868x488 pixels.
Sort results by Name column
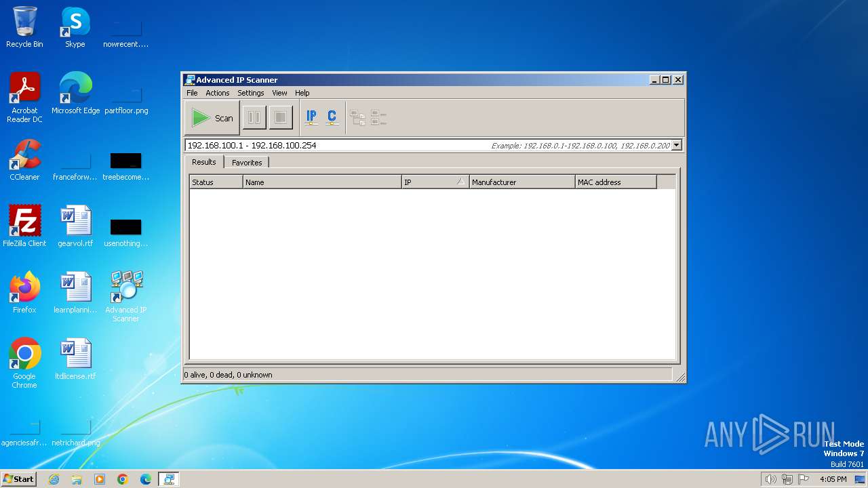322,182
